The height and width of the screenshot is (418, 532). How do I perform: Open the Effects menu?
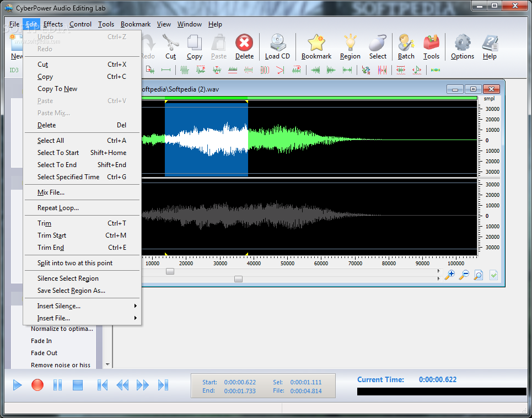[53, 24]
